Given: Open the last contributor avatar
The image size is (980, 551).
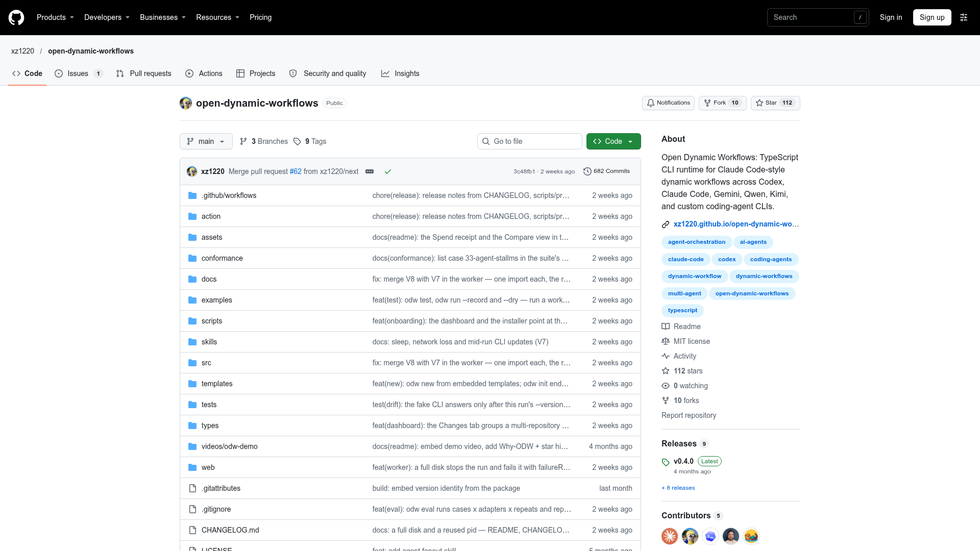Looking at the screenshot, I should [x=751, y=536].
